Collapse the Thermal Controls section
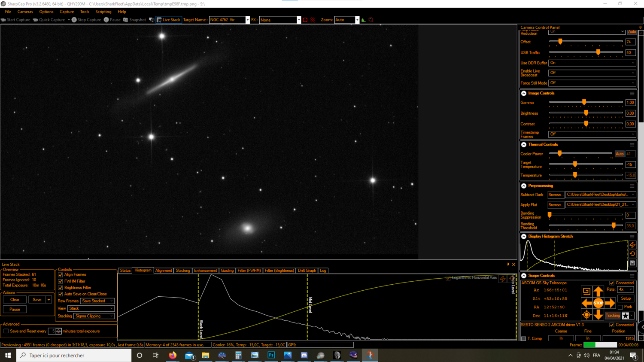 [x=523, y=144]
